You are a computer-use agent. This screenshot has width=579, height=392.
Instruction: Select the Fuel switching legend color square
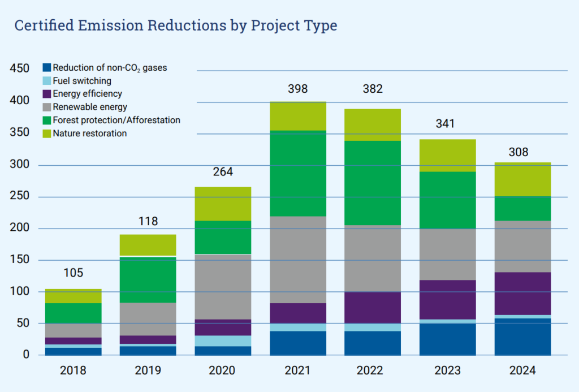click(47, 81)
